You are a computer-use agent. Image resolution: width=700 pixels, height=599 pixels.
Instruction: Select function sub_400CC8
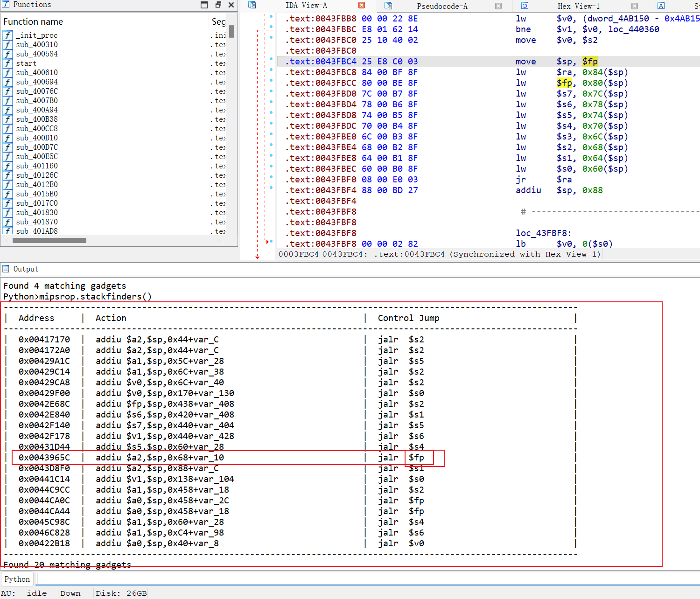(x=37, y=129)
